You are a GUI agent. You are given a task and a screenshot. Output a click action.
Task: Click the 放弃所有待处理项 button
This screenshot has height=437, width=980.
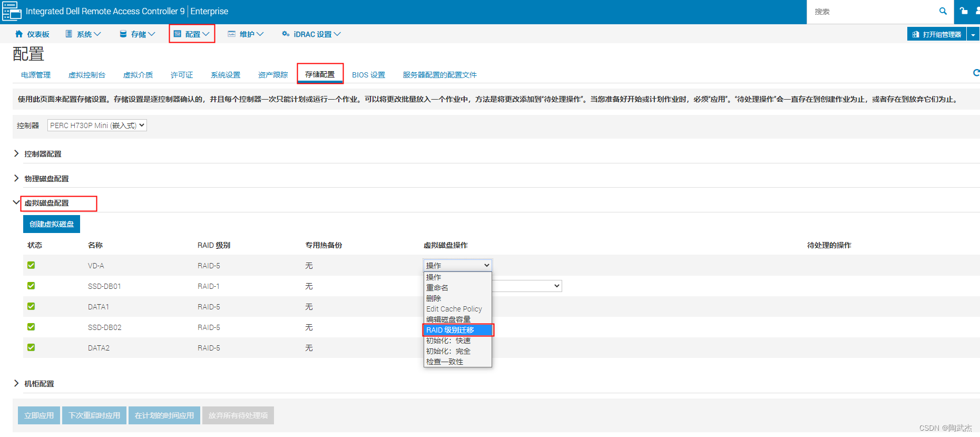point(238,415)
